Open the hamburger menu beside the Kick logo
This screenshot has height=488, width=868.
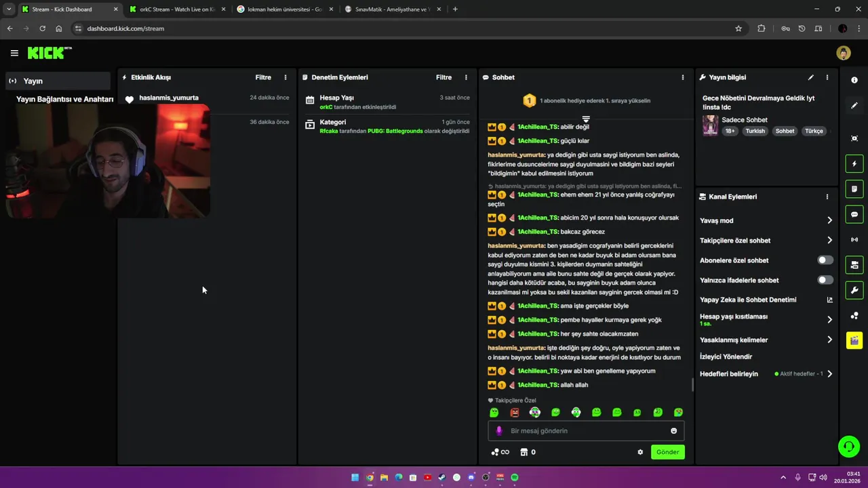pyautogui.click(x=14, y=53)
